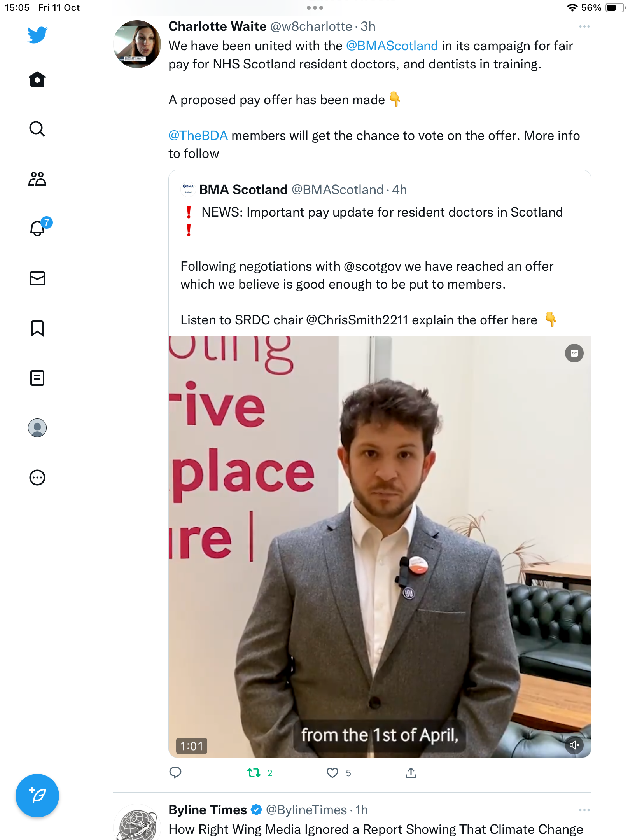Screen dimensions: 630x840
Task: Open the Bookmarks icon
Action: click(37, 328)
